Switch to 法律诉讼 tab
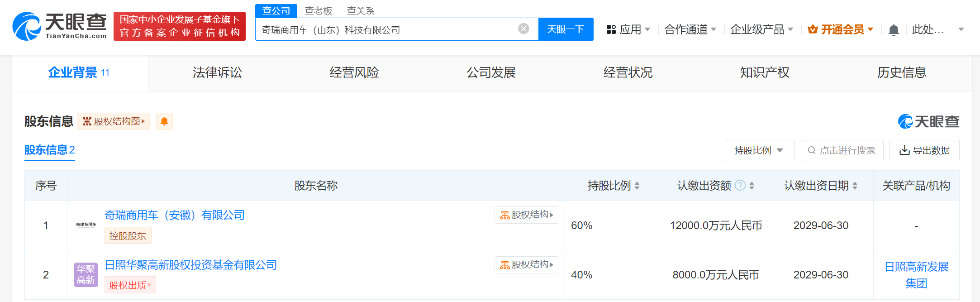The height and width of the screenshot is (302, 980). (x=217, y=72)
